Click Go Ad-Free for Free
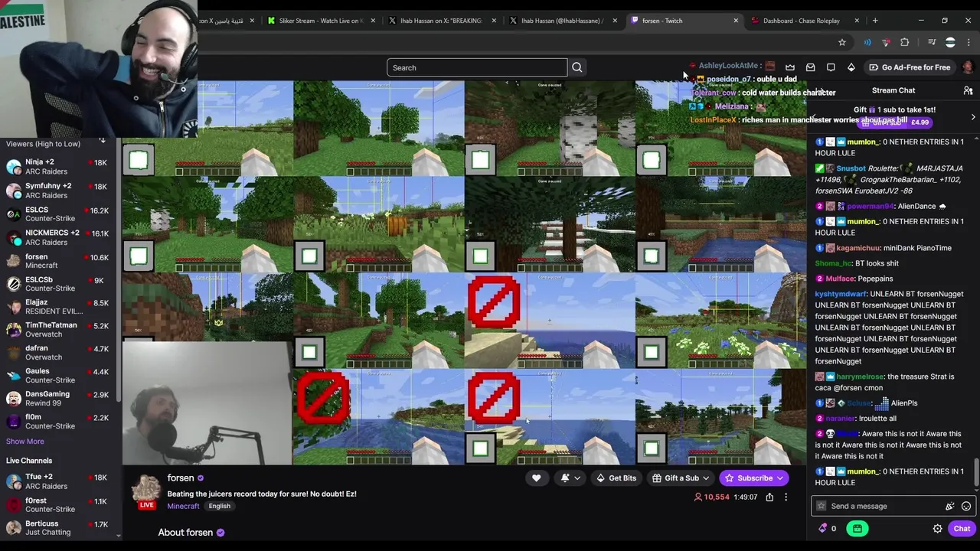The width and height of the screenshot is (980, 551). (x=909, y=67)
